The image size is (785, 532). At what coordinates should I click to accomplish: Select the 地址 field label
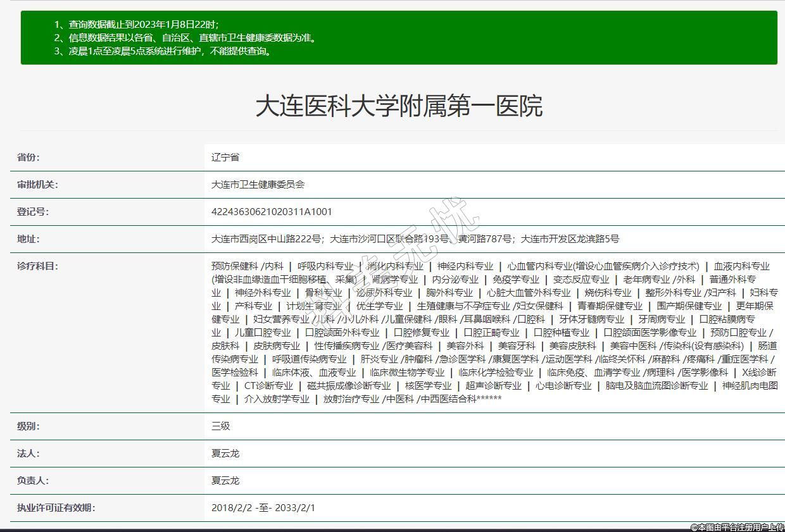tap(28, 239)
